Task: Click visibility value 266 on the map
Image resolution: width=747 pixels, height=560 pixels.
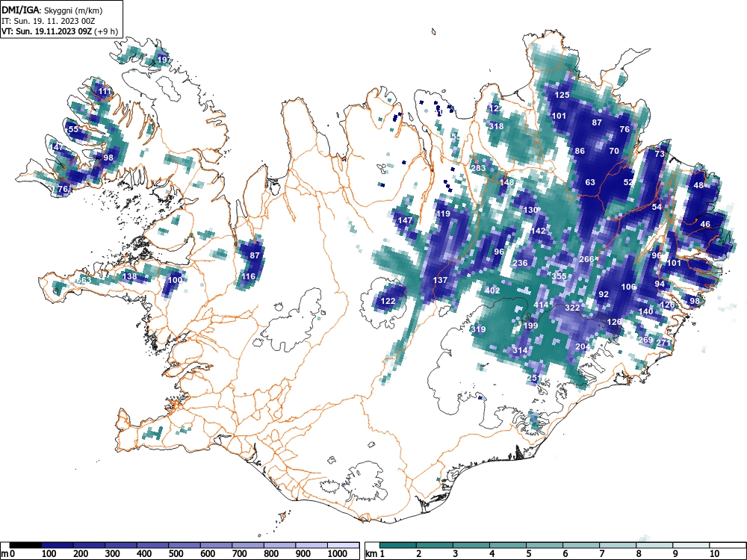Action: click(586, 259)
